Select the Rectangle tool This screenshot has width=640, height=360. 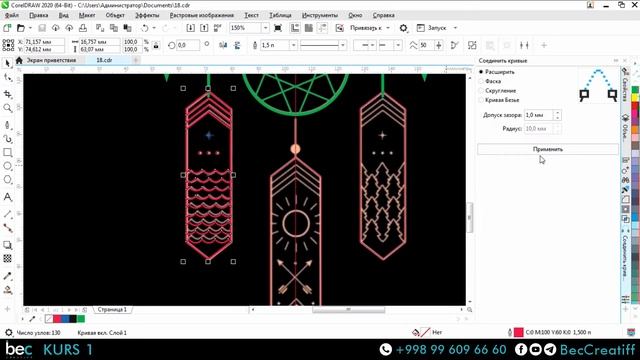point(7,153)
